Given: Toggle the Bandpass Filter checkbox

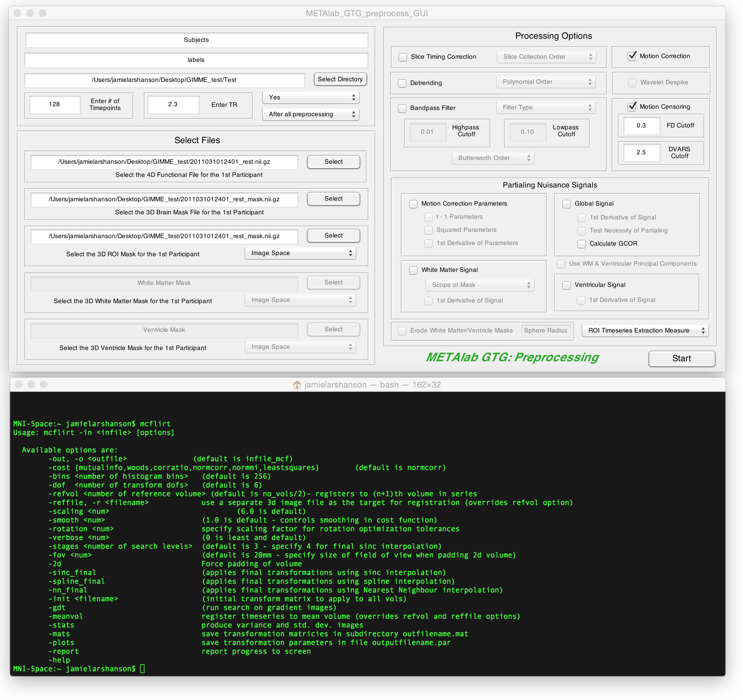Looking at the screenshot, I should click(x=402, y=108).
